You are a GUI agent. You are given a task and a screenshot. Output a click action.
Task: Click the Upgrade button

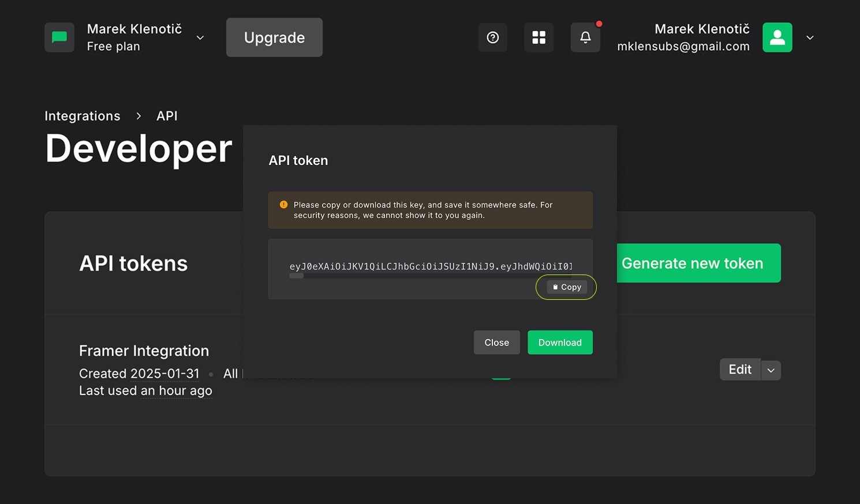(274, 37)
